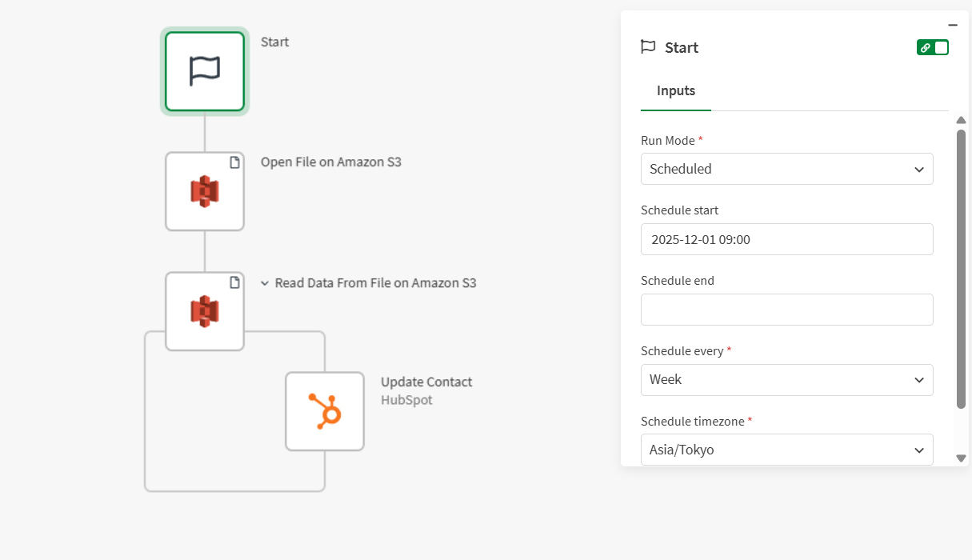Click the Update Contact block label
The image size is (972, 560).
pyautogui.click(x=426, y=382)
